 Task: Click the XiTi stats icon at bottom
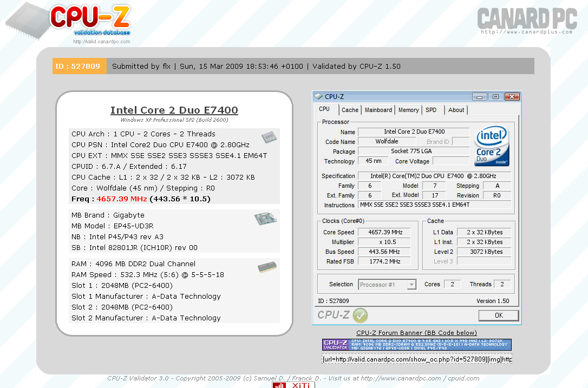(293, 385)
